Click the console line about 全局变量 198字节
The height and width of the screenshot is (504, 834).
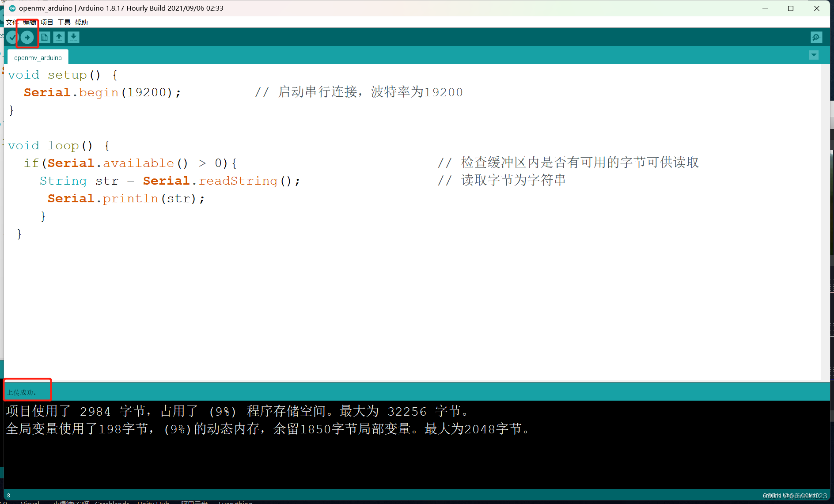pyautogui.click(x=269, y=429)
